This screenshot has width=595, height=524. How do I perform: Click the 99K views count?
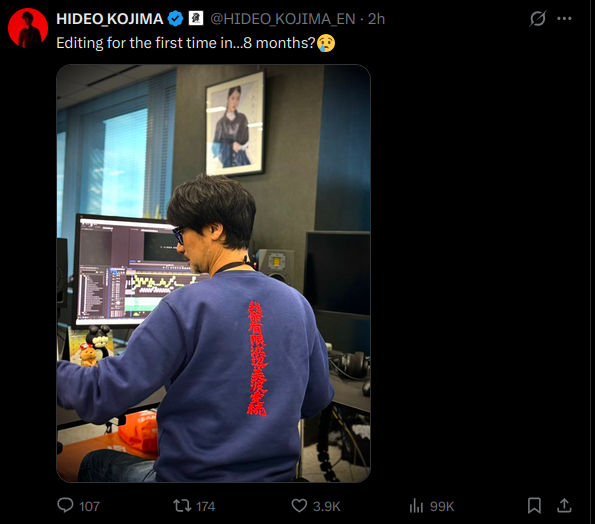[442, 506]
